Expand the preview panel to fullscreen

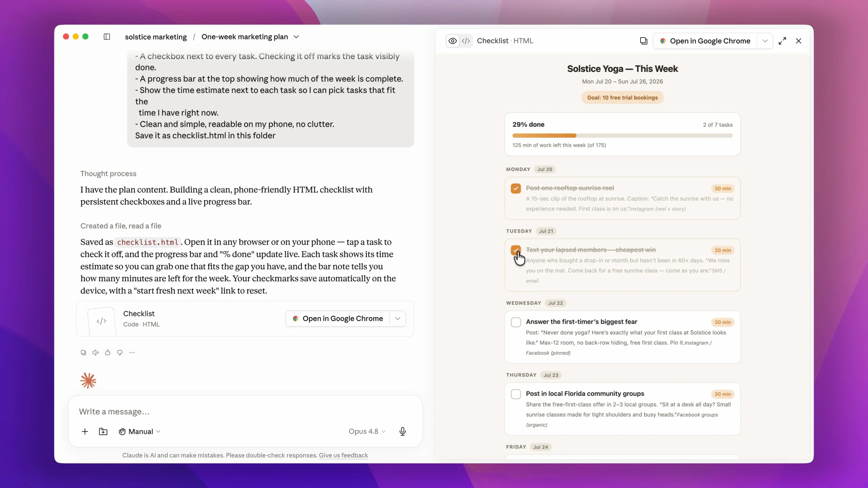tap(782, 41)
